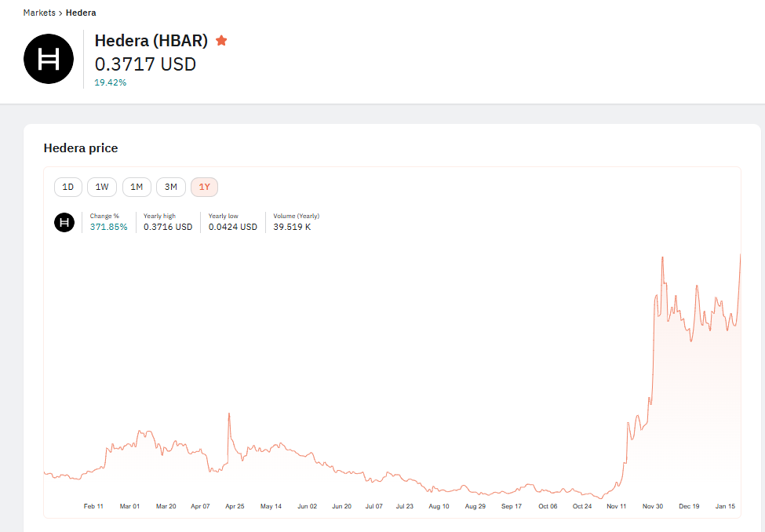Go to Markets via the breadcrumb

point(39,13)
